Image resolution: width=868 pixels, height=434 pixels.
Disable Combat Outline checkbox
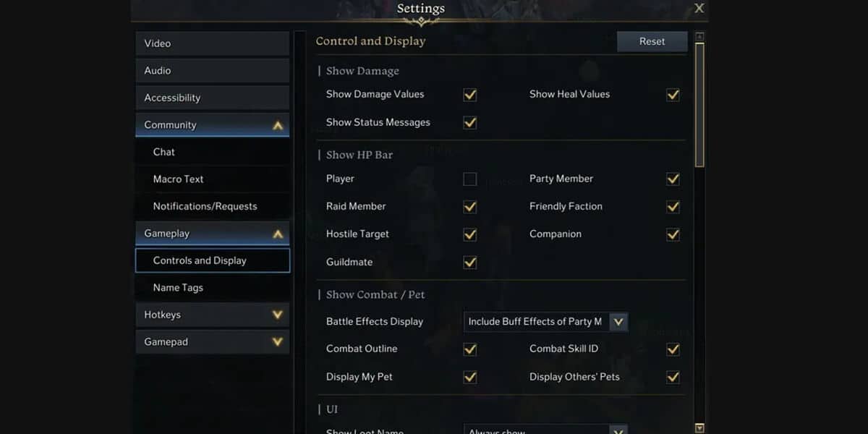(x=470, y=349)
